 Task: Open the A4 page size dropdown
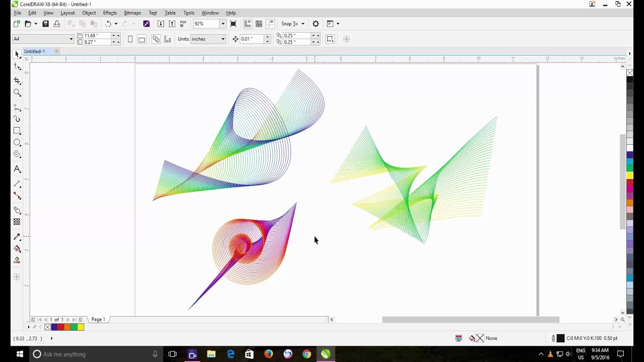[71, 39]
